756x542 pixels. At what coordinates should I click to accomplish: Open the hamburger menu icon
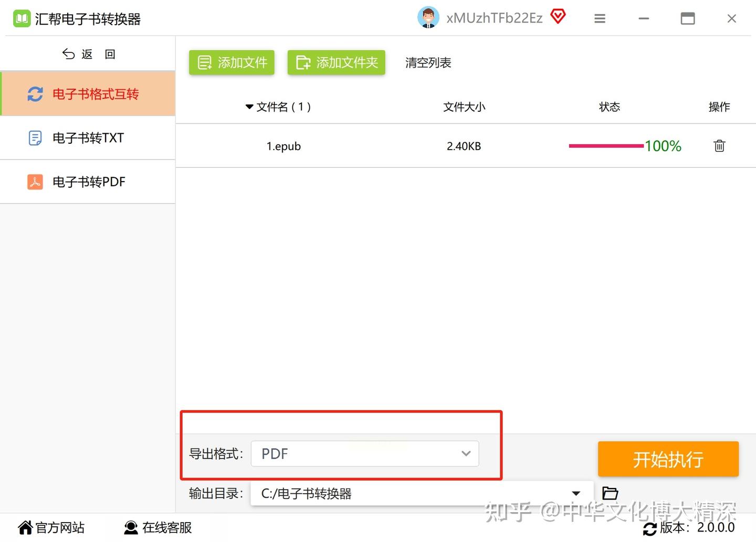[600, 18]
